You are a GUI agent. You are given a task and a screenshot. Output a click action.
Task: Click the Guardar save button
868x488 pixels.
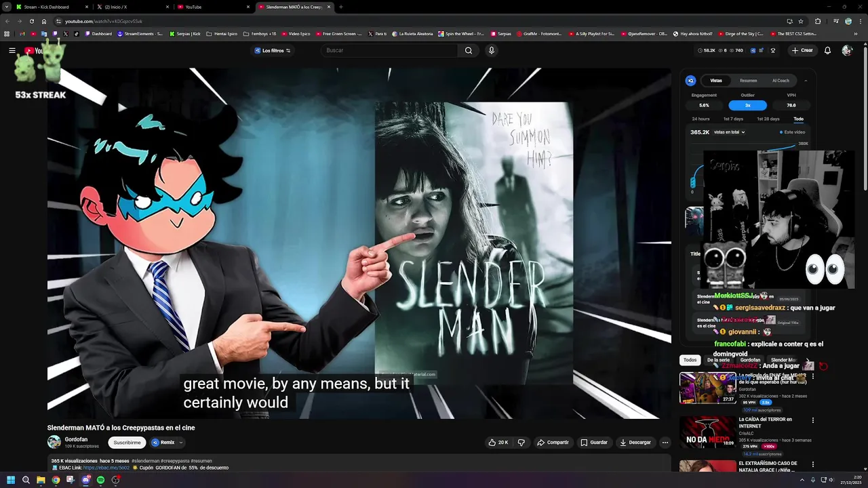coord(594,443)
